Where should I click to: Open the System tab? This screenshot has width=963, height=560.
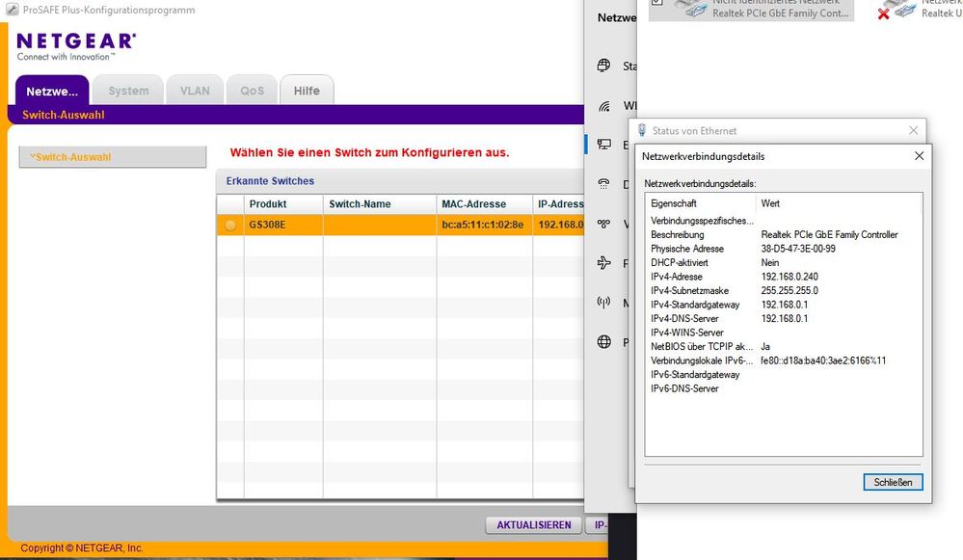pos(128,91)
